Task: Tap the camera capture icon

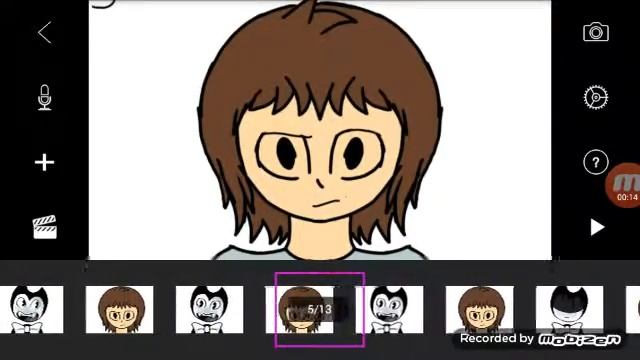Action: click(596, 32)
